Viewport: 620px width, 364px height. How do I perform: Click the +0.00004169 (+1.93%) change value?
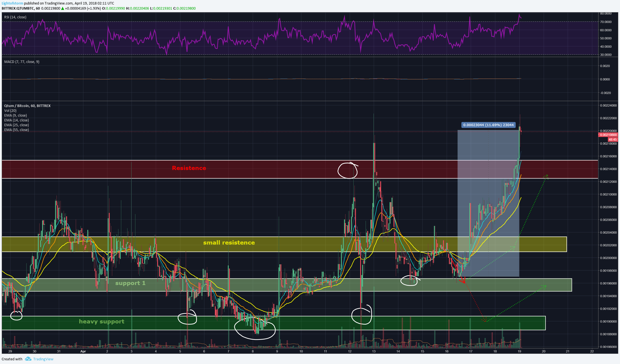click(83, 8)
